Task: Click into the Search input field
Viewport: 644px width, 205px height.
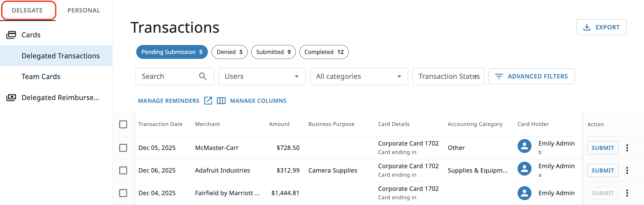Action: [168, 76]
